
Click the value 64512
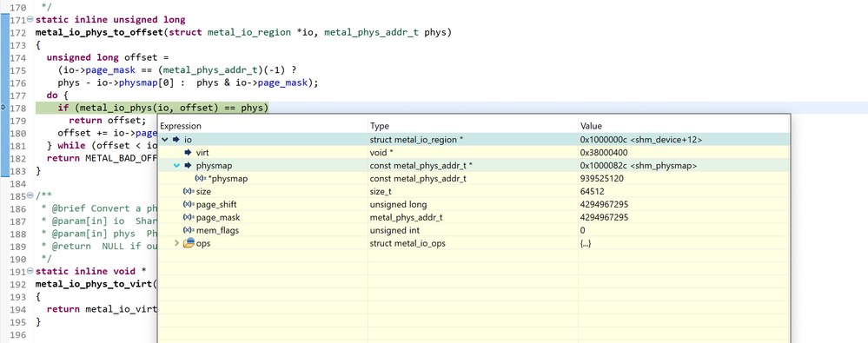[x=591, y=191]
